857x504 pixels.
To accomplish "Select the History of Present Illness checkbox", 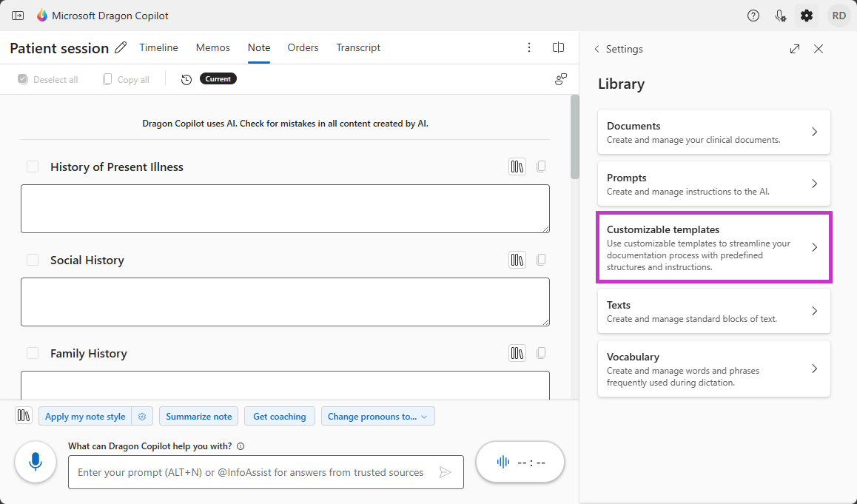I will 33,166.
